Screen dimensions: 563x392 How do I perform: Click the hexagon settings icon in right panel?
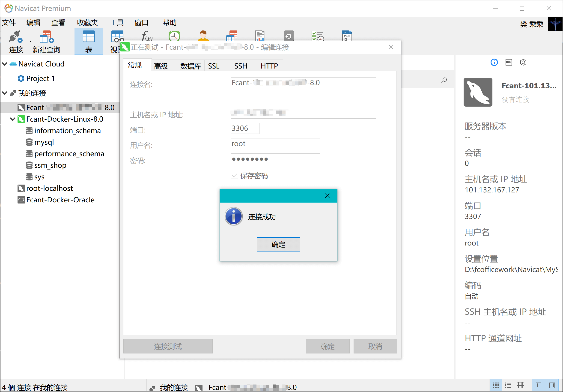pyautogui.click(x=523, y=62)
